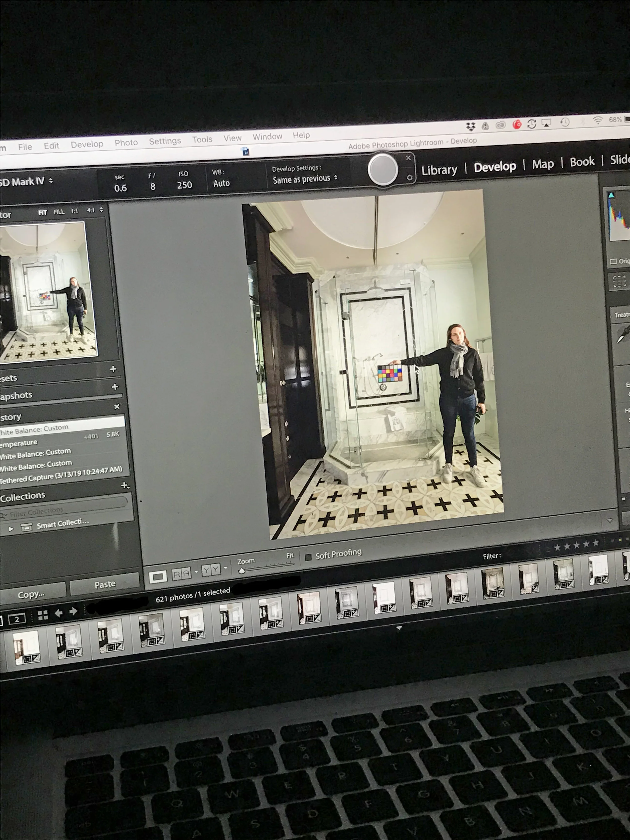Set Navigator zoom to 4:1
Image resolution: width=630 pixels, height=840 pixels.
(90, 210)
